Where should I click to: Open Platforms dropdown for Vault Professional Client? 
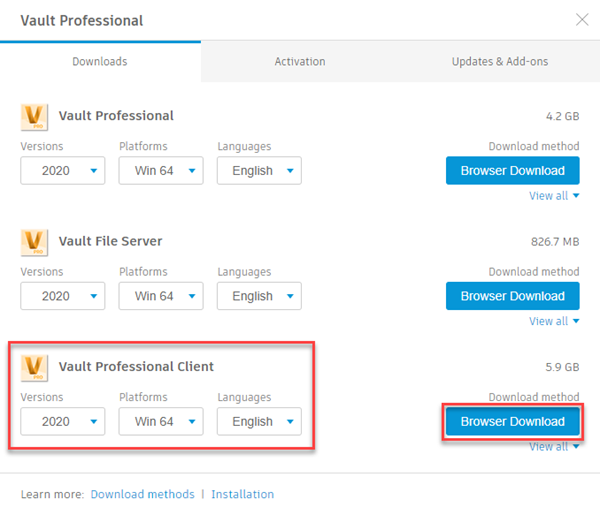point(161,422)
